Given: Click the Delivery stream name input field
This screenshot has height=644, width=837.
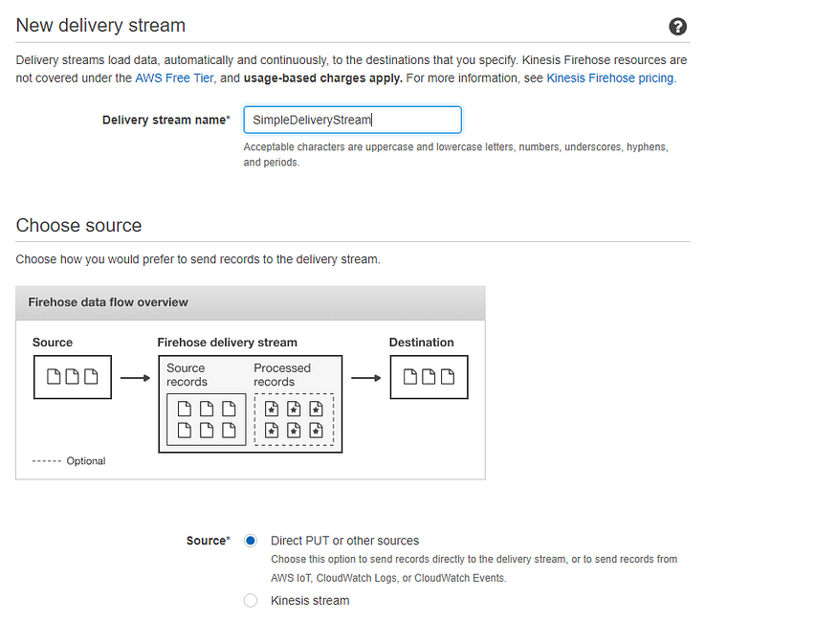Looking at the screenshot, I should [352, 120].
